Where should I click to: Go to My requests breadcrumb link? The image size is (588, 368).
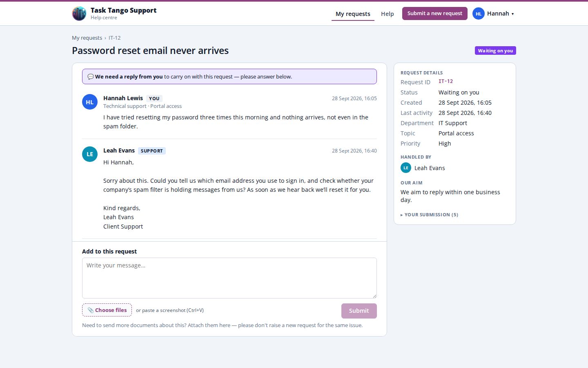coord(87,38)
